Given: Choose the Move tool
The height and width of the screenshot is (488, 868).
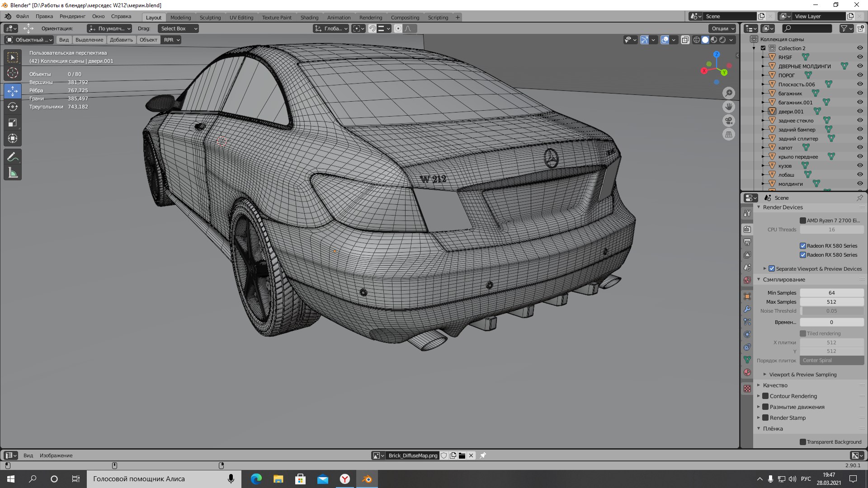Looking at the screenshot, I should (13, 91).
